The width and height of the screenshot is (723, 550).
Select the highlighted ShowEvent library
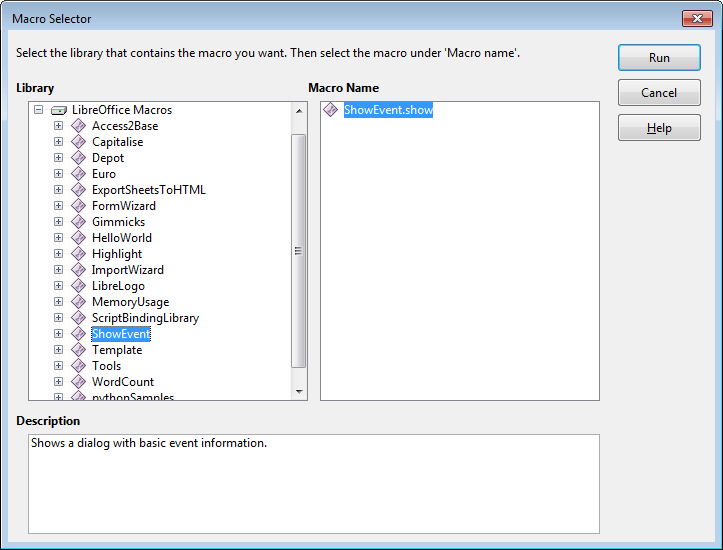(121, 333)
